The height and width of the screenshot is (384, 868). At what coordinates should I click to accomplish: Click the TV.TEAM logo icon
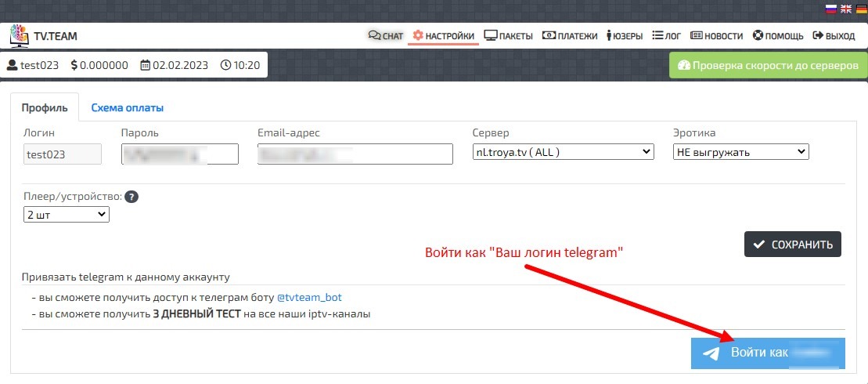pyautogui.click(x=19, y=35)
